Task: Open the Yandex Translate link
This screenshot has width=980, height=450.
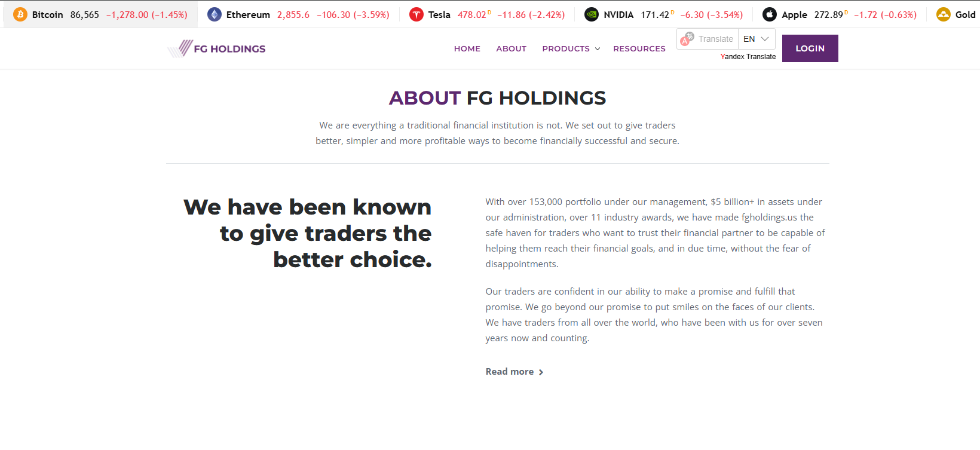Action: 748,57
